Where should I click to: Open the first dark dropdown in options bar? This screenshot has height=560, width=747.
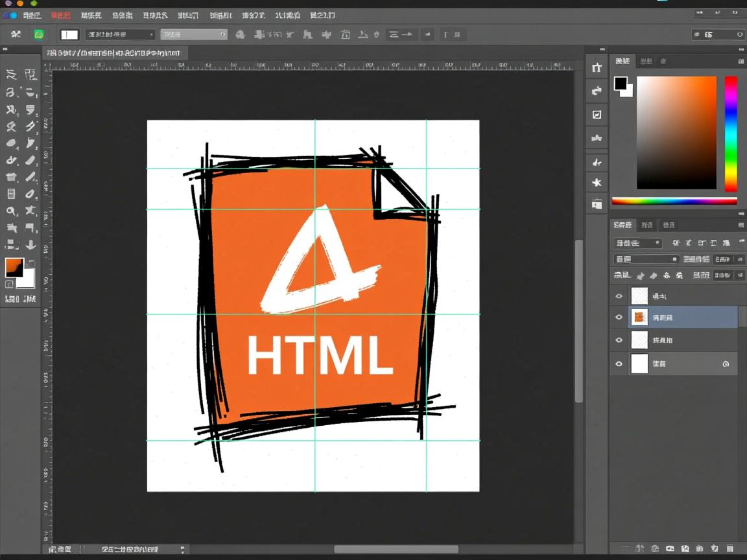(x=120, y=34)
